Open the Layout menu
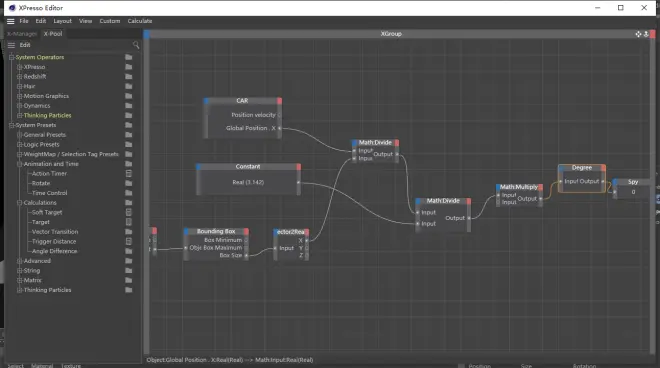The height and width of the screenshot is (368, 660). (x=62, y=21)
